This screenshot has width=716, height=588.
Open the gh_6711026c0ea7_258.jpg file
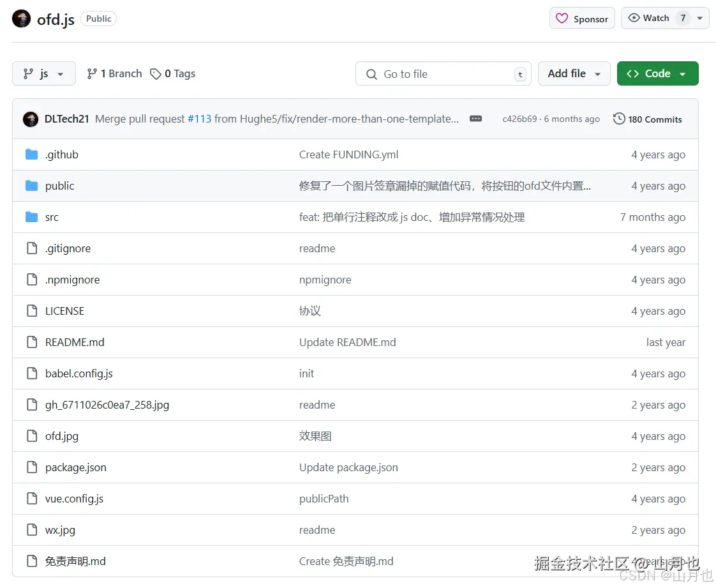tap(107, 405)
